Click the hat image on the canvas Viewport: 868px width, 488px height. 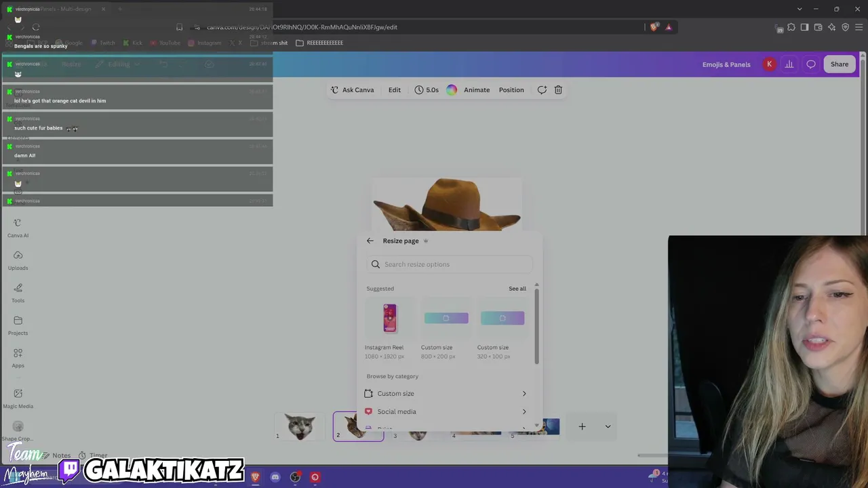pos(446,205)
